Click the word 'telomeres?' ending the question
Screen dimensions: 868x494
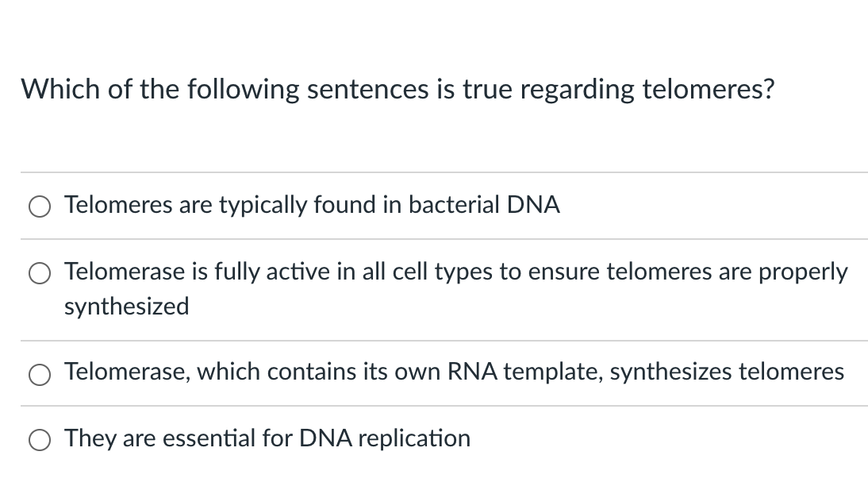click(x=708, y=90)
